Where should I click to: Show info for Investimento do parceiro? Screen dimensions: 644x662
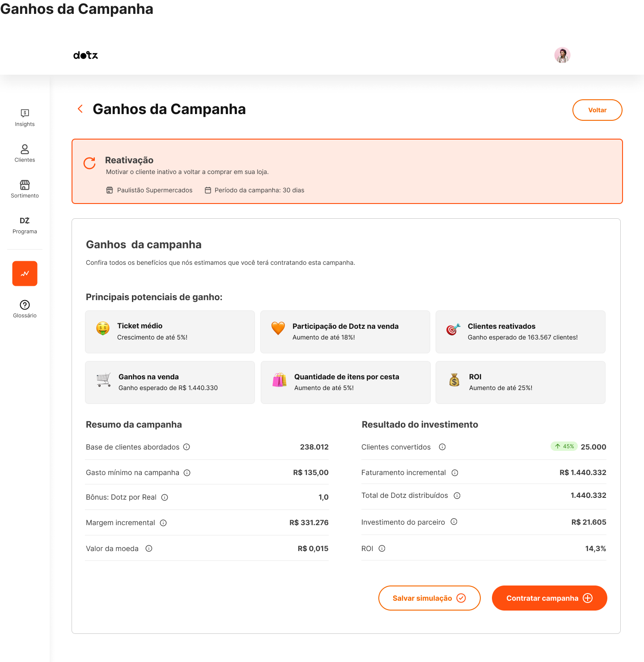click(x=454, y=522)
